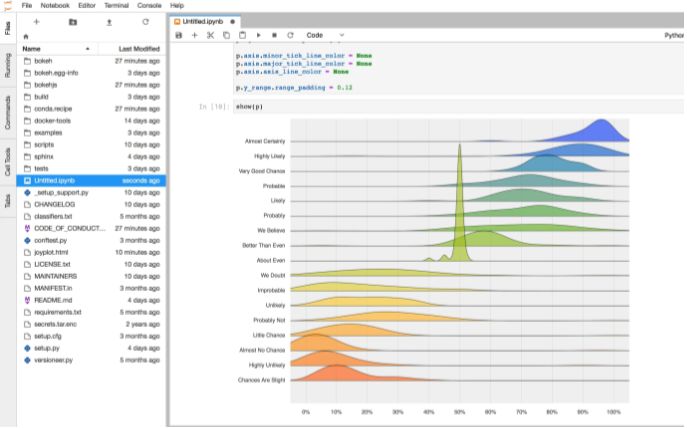Select the MAINTAINERS file
The height and width of the screenshot is (428, 687).
tap(91, 276)
